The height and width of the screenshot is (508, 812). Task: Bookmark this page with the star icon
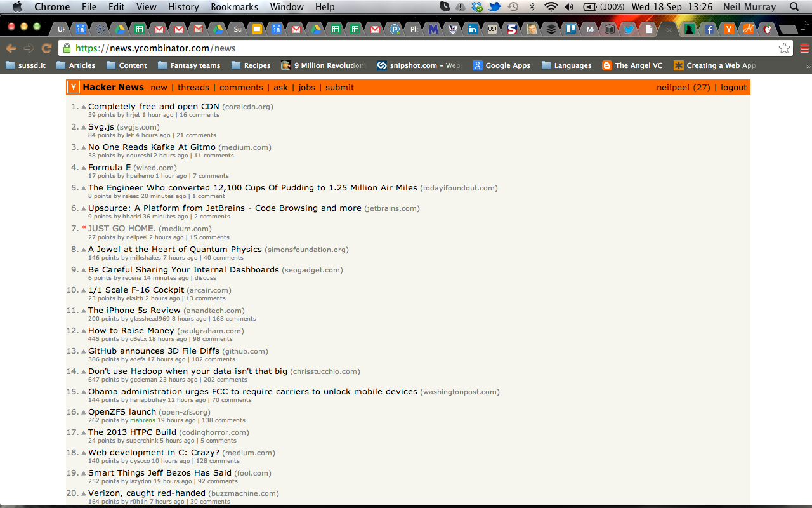pyautogui.click(x=785, y=48)
